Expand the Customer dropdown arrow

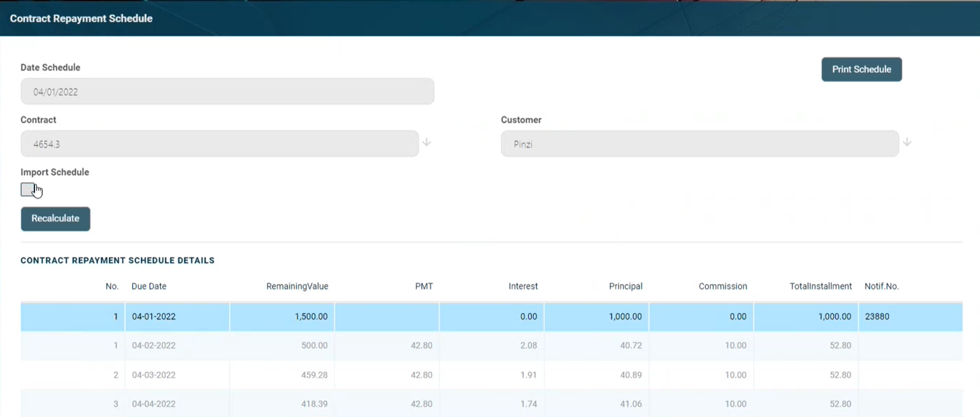click(x=907, y=143)
